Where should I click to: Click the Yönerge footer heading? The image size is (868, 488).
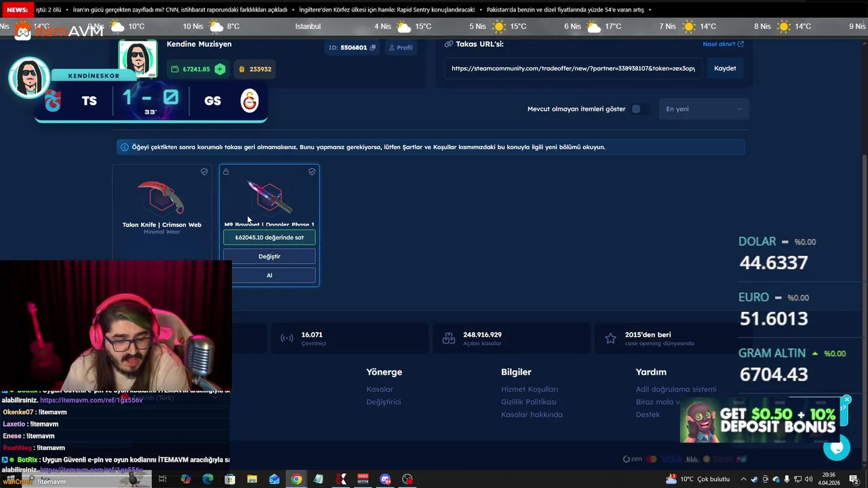(x=384, y=372)
